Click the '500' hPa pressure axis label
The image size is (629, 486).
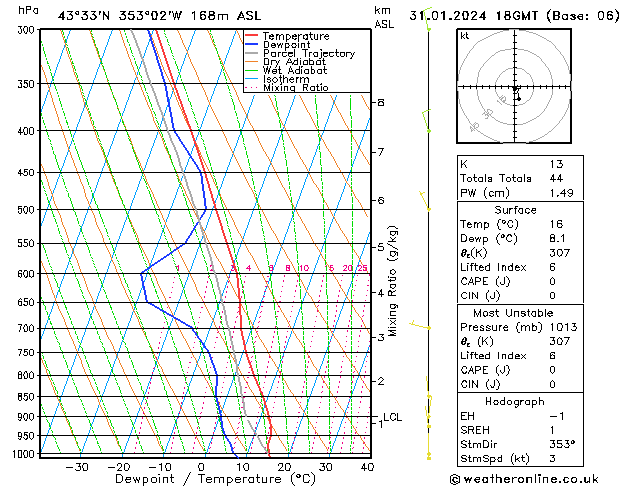(26, 210)
